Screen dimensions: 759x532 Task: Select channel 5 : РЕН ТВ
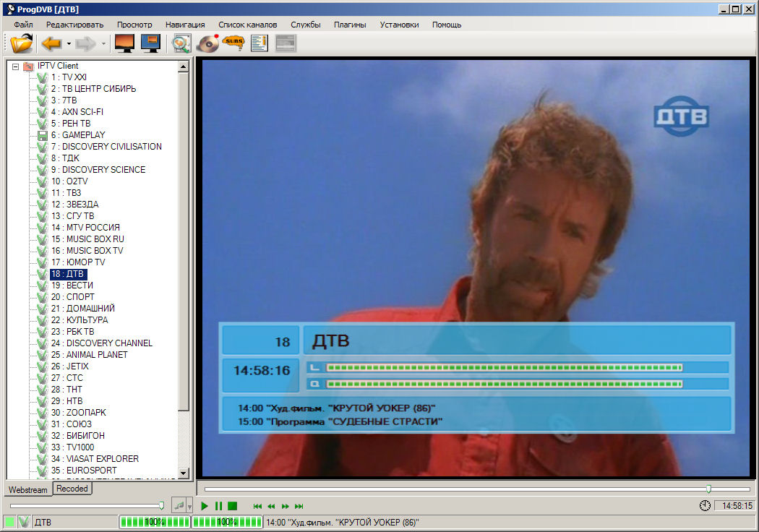click(x=71, y=124)
